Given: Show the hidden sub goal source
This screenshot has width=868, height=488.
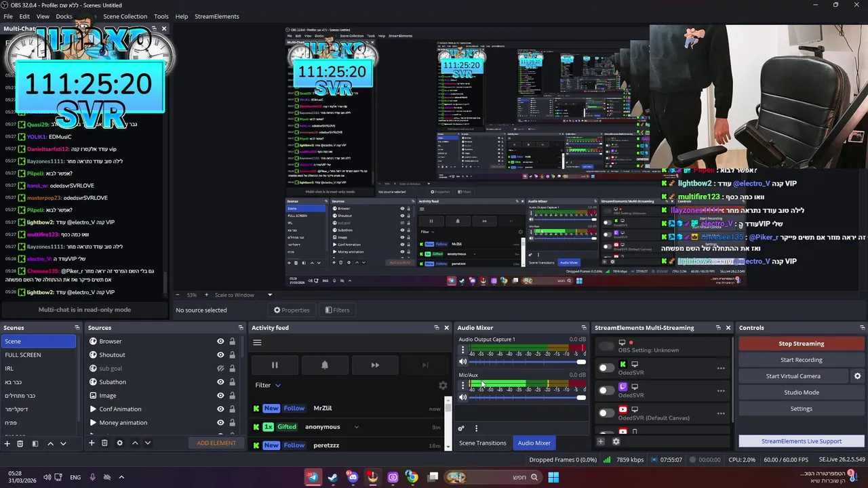Looking at the screenshot, I should (220, 369).
